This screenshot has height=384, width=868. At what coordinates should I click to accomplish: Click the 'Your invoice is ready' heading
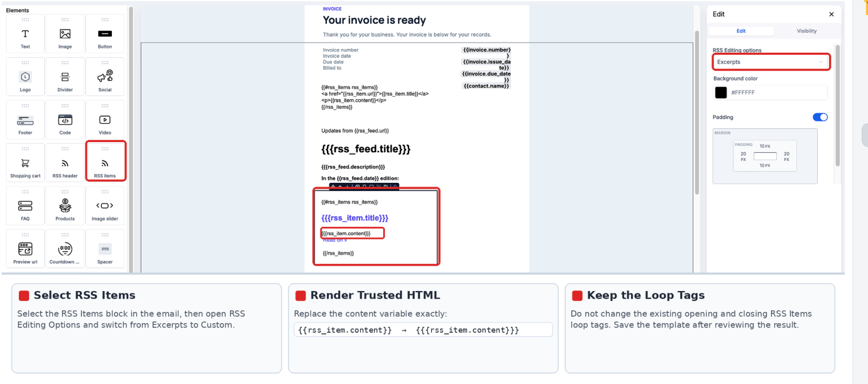pos(374,21)
